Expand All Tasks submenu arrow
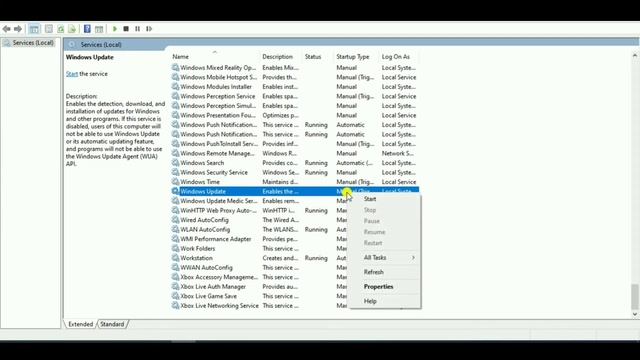Viewport: 640px width, 360px height. click(413, 258)
